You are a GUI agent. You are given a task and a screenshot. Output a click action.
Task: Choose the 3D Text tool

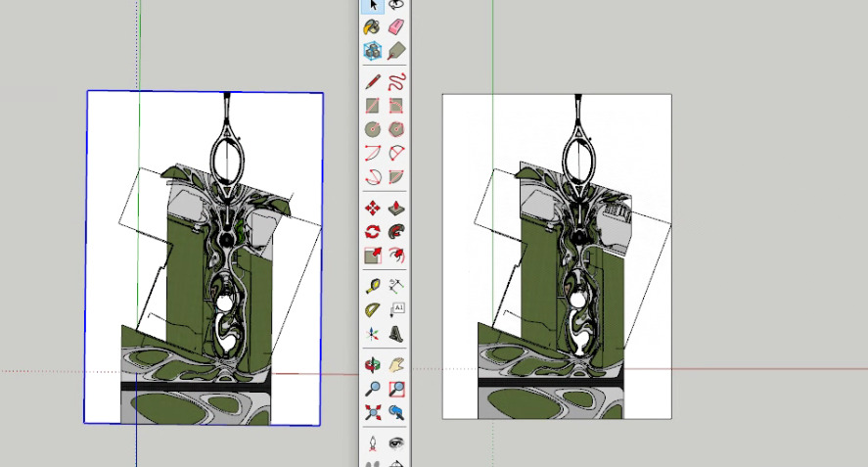click(x=396, y=334)
